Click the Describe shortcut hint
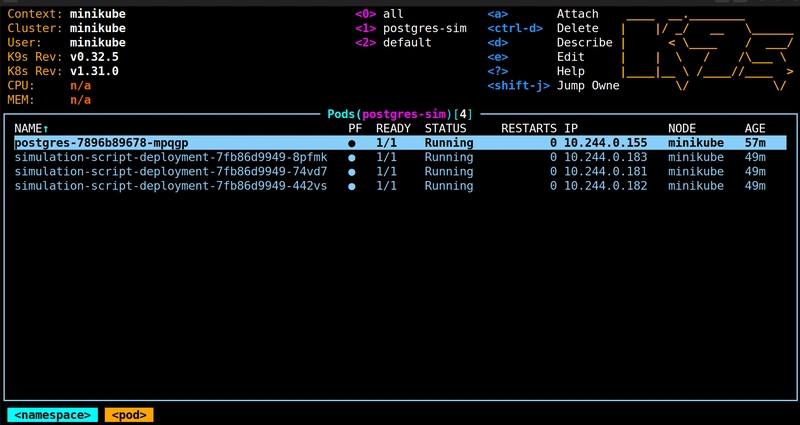 (x=550, y=43)
